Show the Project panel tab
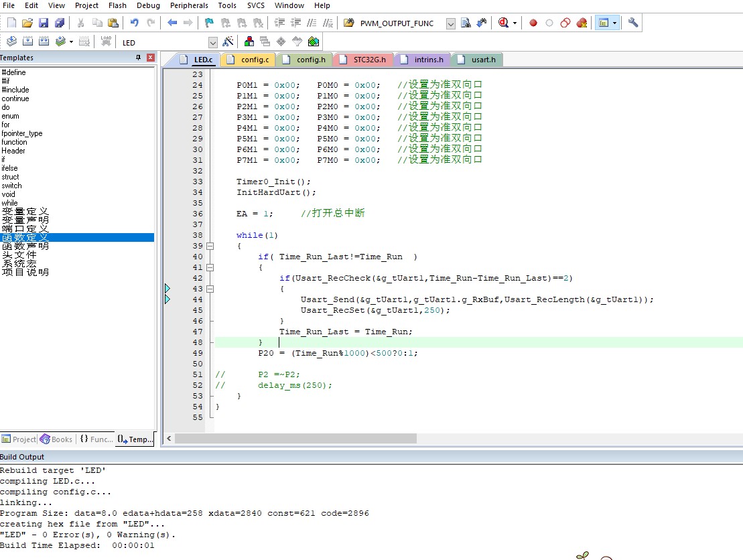 click(x=19, y=439)
